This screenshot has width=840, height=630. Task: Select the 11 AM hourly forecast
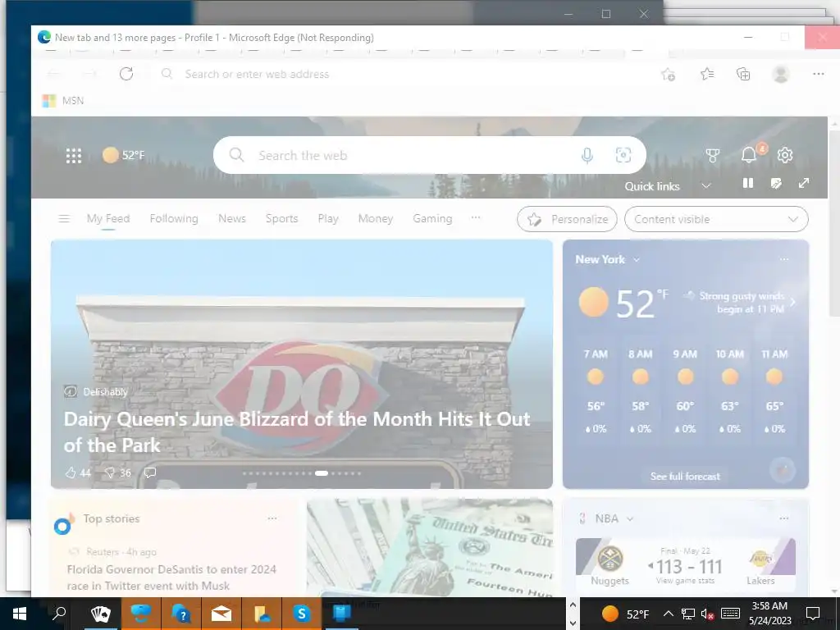[774, 391]
